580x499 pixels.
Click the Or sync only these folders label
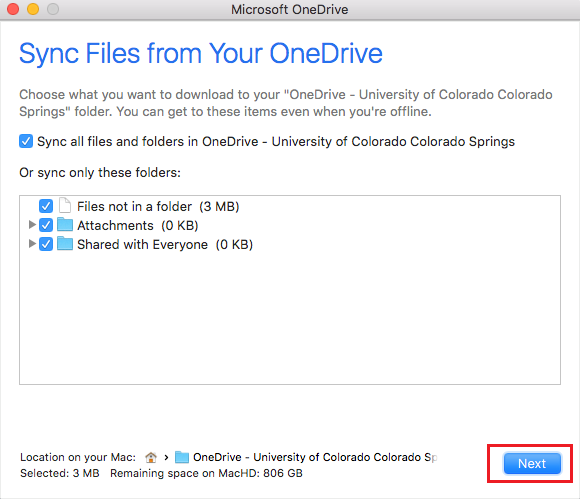pyautogui.click(x=100, y=173)
